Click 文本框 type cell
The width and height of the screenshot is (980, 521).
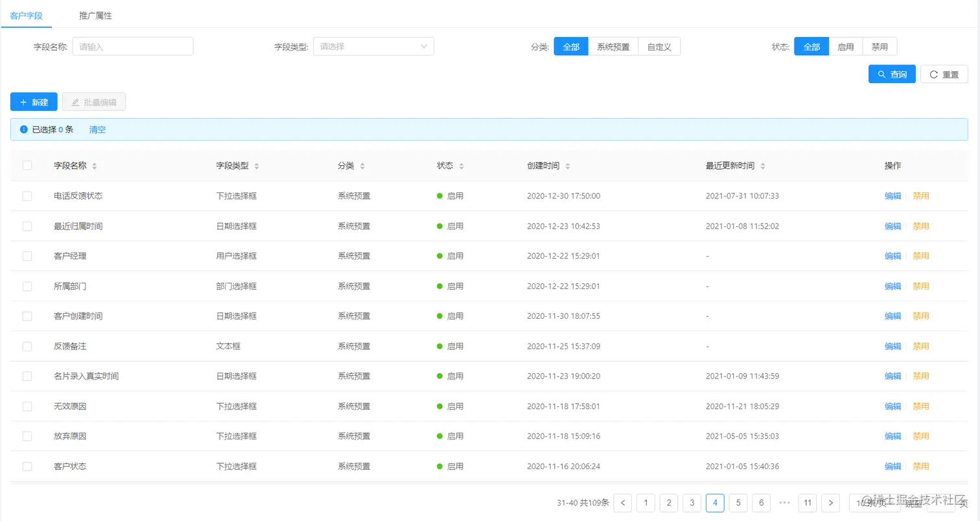point(228,346)
